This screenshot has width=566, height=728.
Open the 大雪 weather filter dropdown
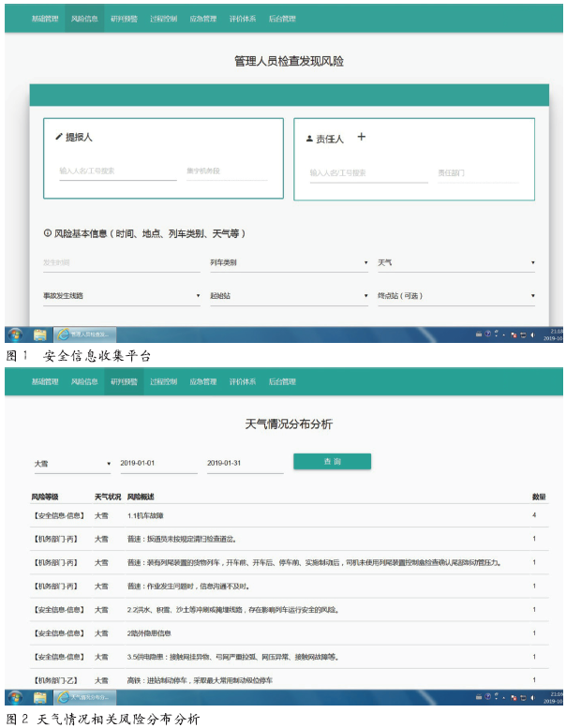tap(71, 463)
